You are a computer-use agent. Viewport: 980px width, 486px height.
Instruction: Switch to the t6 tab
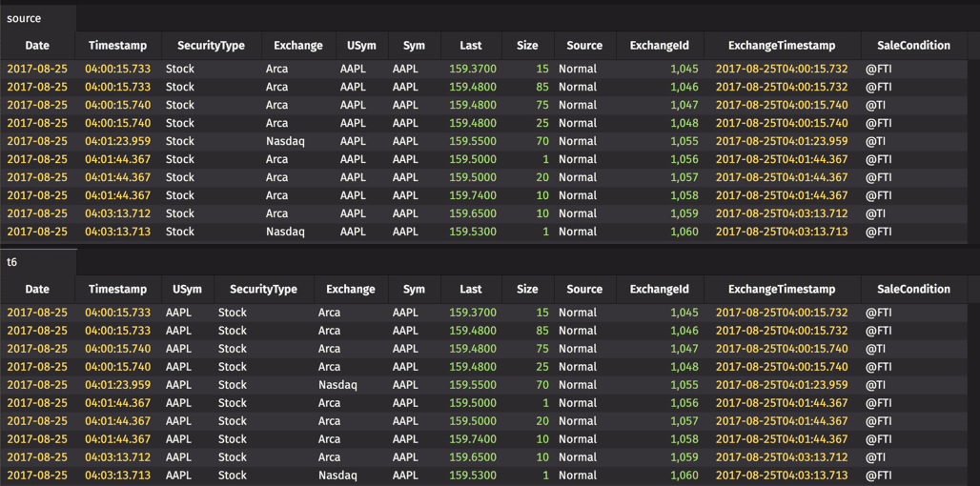point(12,262)
